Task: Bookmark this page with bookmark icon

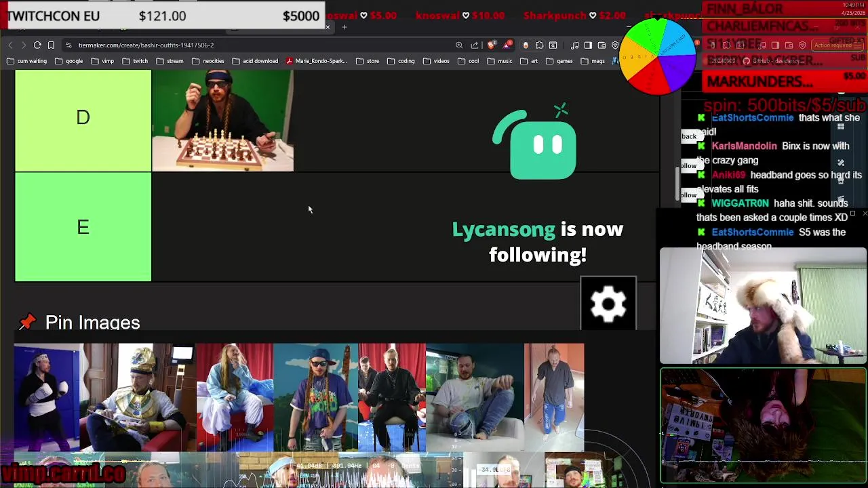Action: click(51, 45)
